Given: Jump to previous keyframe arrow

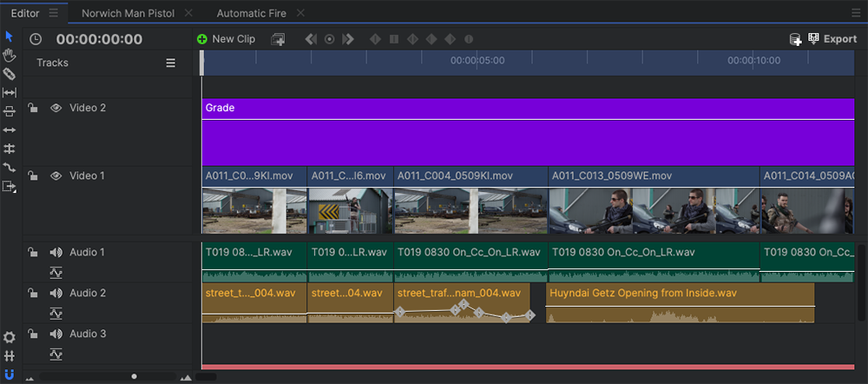Looking at the screenshot, I should 310,39.
